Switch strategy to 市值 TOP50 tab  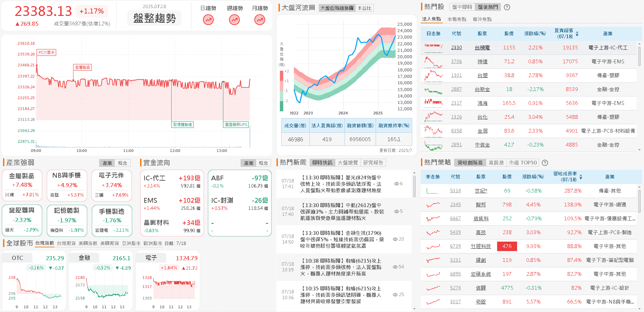click(523, 163)
